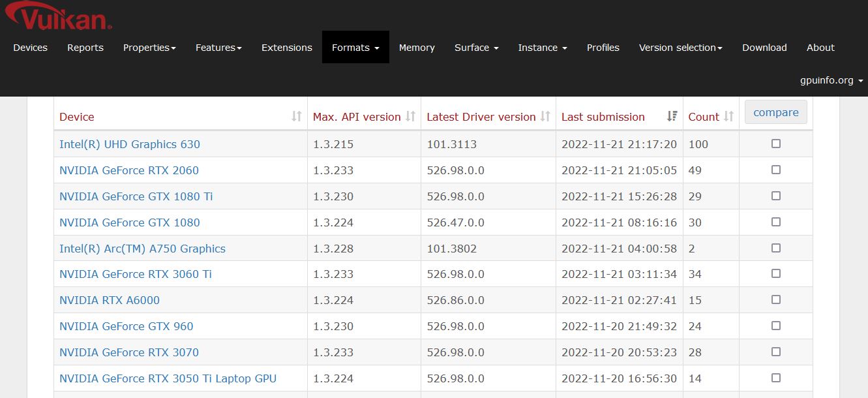Sort by Device column arrows icon
The height and width of the screenshot is (398, 868).
pos(297,116)
